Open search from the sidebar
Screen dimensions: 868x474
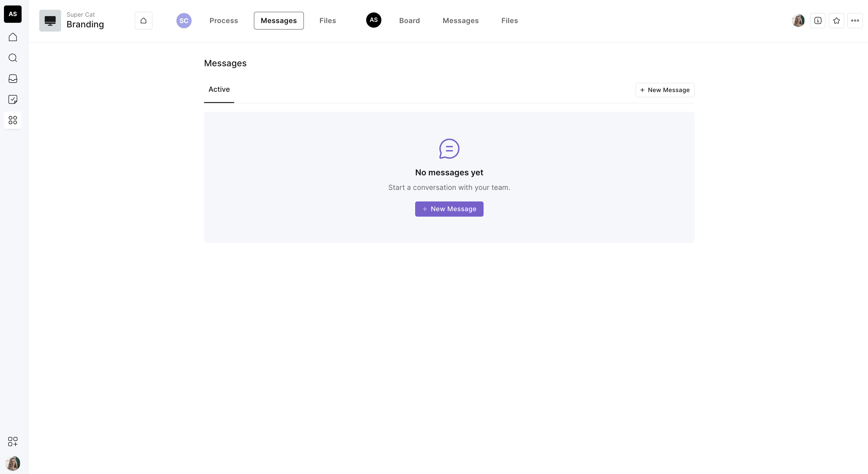pyautogui.click(x=13, y=58)
